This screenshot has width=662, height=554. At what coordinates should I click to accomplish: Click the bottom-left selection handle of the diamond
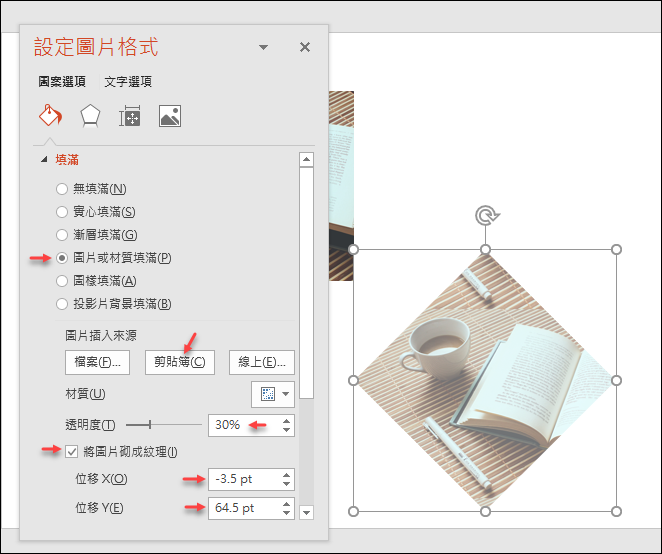(354, 511)
